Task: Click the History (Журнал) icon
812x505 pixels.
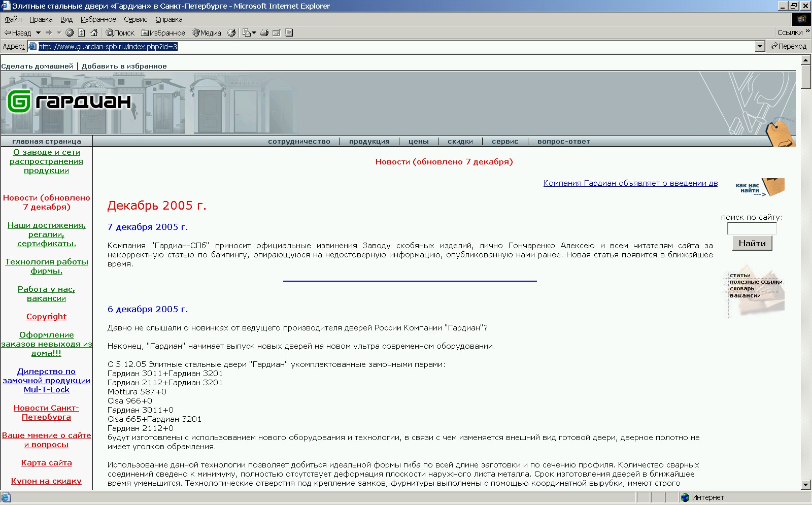Action: click(x=231, y=32)
